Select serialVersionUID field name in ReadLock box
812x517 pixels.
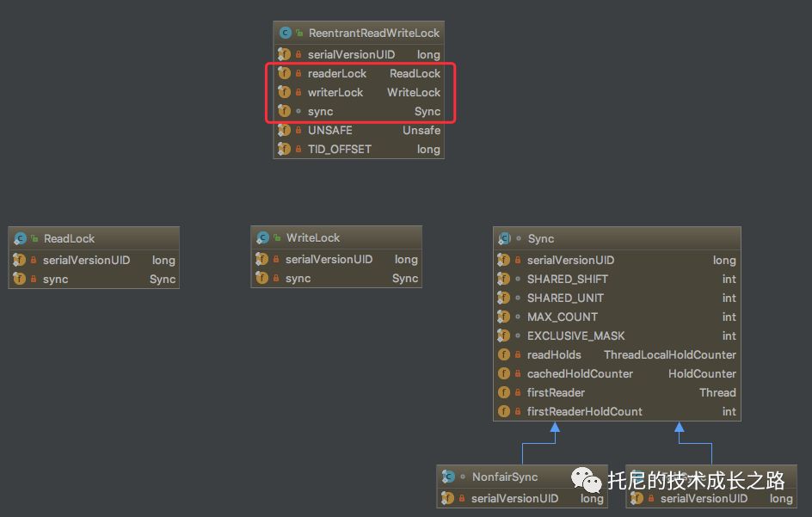click(86, 260)
